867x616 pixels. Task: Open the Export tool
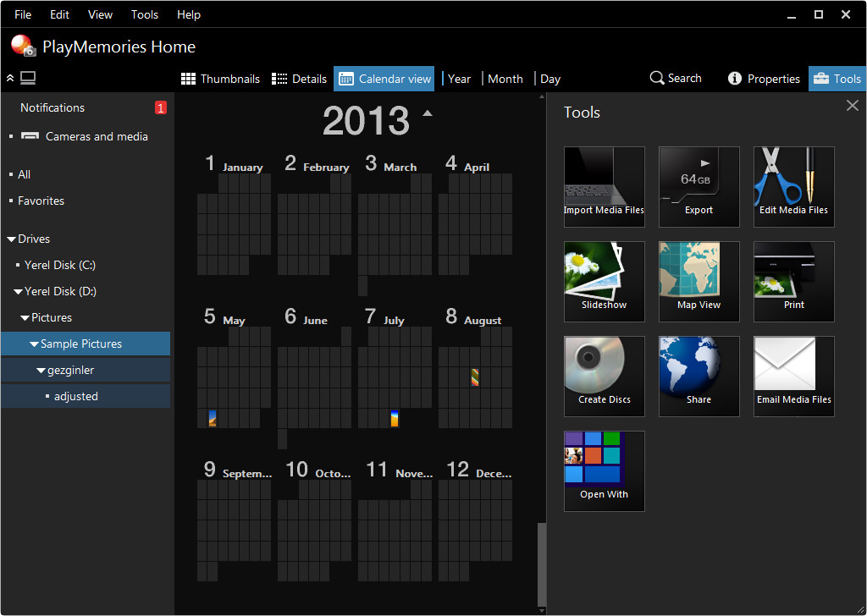pos(699,187)
